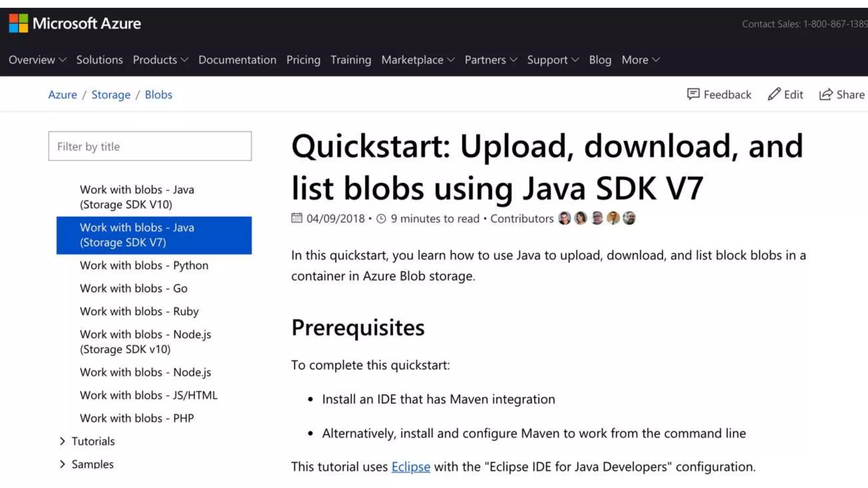Click the Share arrow icon
This screenshot has width=868, height=488.
coord(826,94)
